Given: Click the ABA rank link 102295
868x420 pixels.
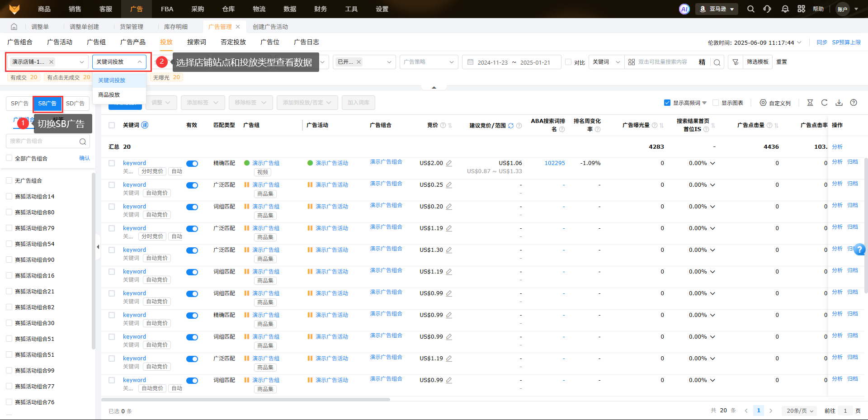Looking at the screenshot, I should [x=555, y=163].
